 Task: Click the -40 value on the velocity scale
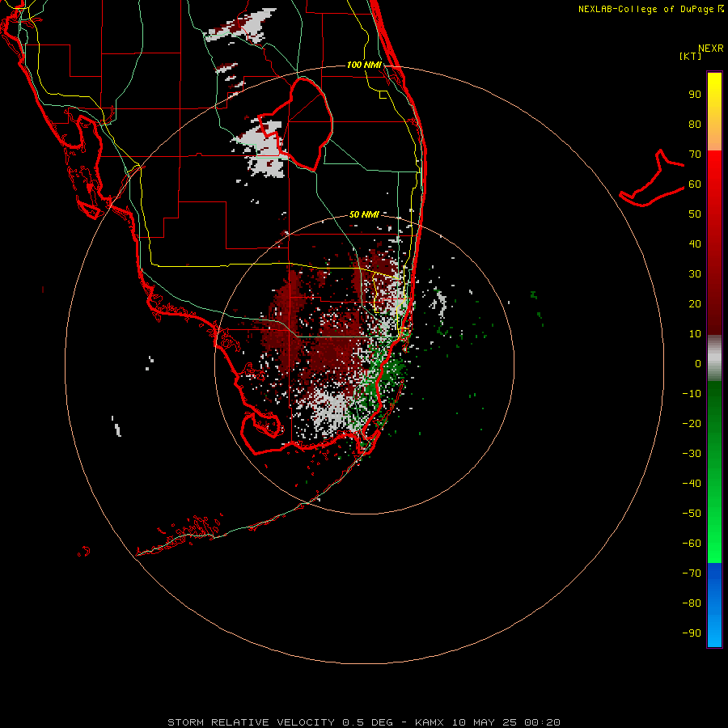(x=692, y=484)
